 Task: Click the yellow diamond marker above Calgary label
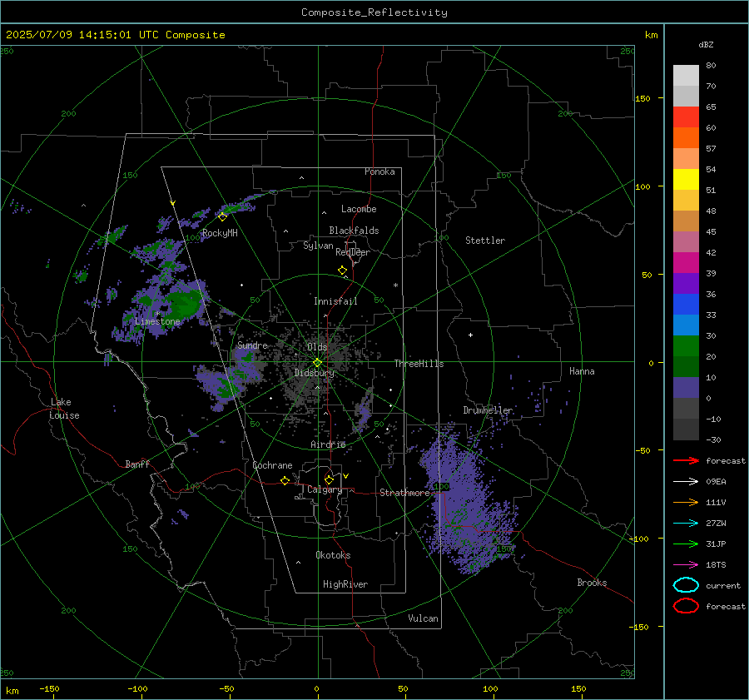[329, 479]
